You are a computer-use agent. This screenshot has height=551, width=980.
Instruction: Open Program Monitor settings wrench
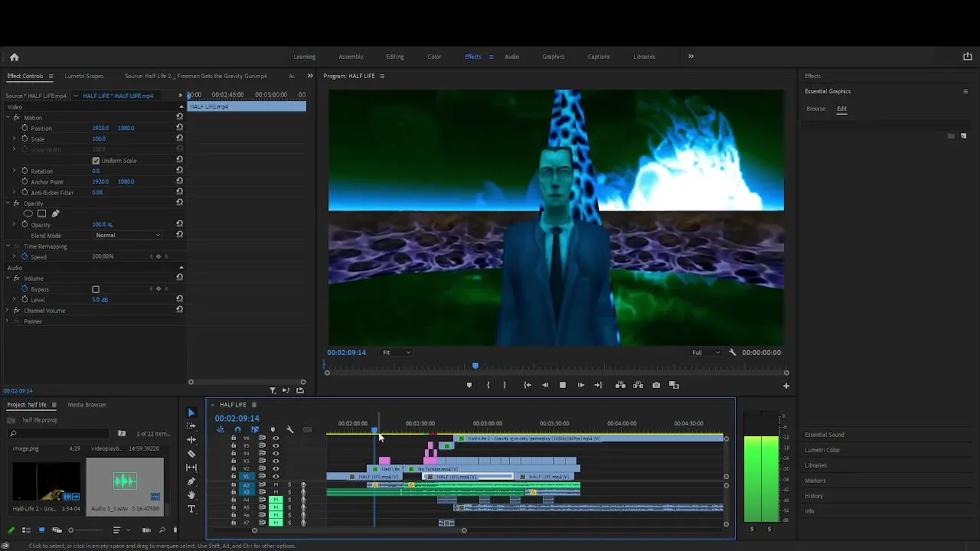[x=733, y=353]
